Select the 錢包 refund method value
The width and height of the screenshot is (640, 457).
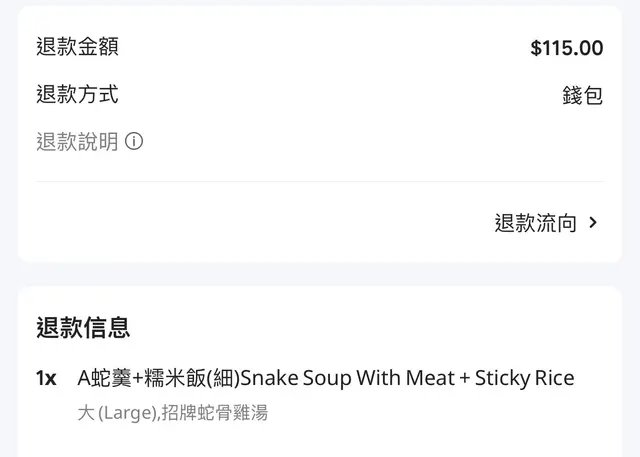pos(582,96)
